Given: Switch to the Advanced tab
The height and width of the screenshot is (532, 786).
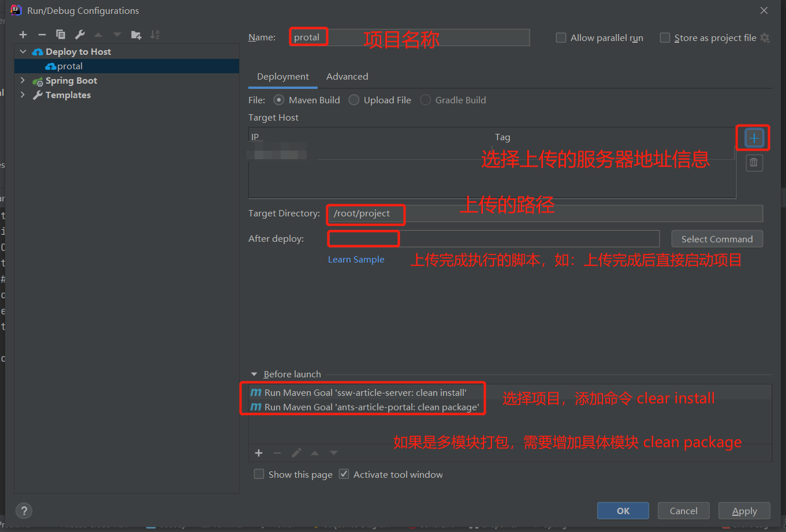Looking at the screenshot, I should [347, 77].
